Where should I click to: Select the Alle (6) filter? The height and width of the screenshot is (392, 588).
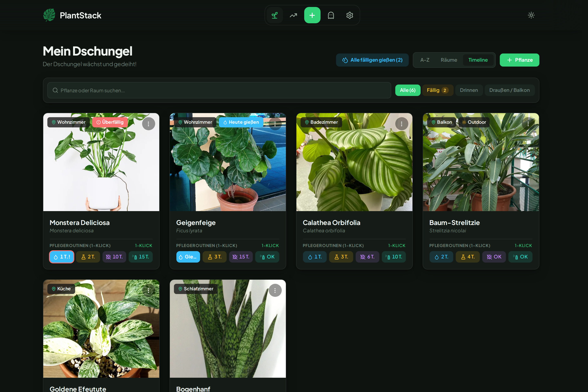[x=408, y=90]
